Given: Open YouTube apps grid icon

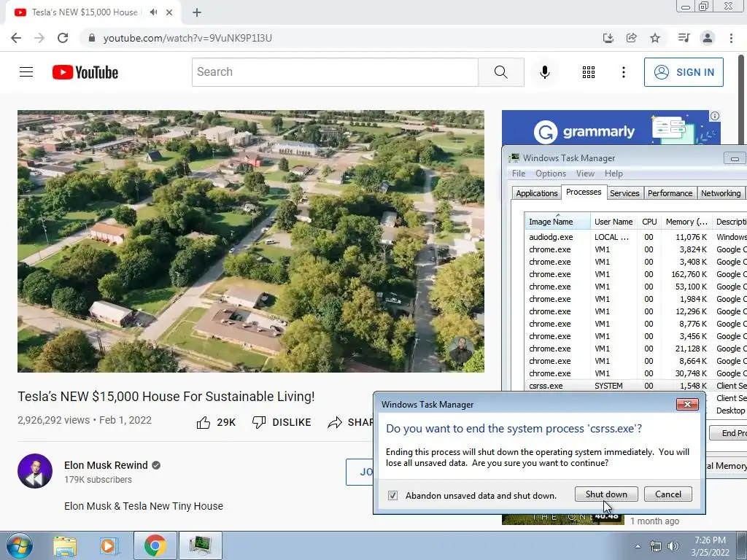Looking at the screenshot, I should (589, 72).
